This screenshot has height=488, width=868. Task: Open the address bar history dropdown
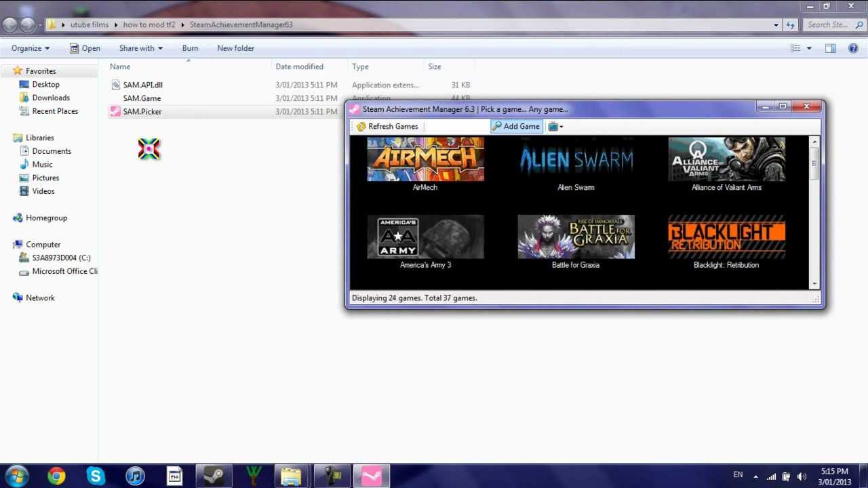point(776,25)
